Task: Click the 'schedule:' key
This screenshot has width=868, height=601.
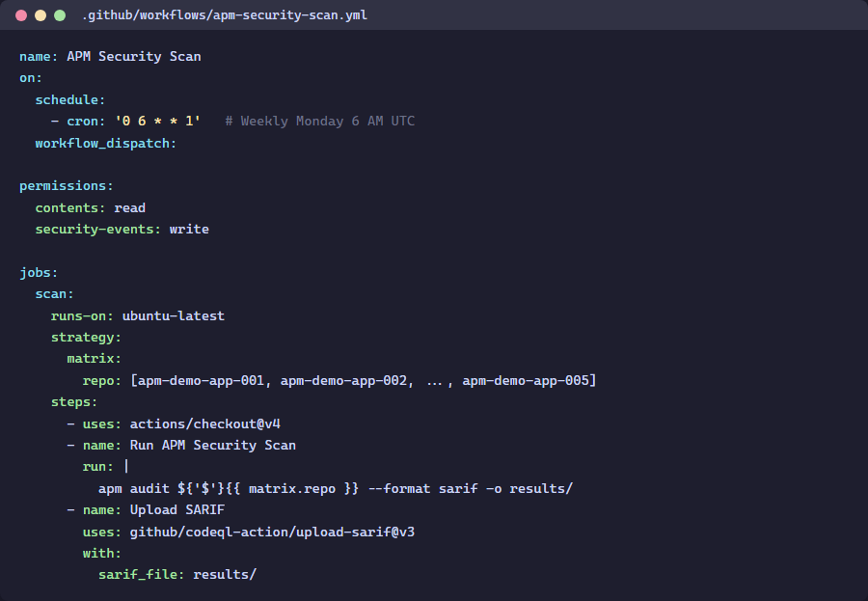Action: 69,99
